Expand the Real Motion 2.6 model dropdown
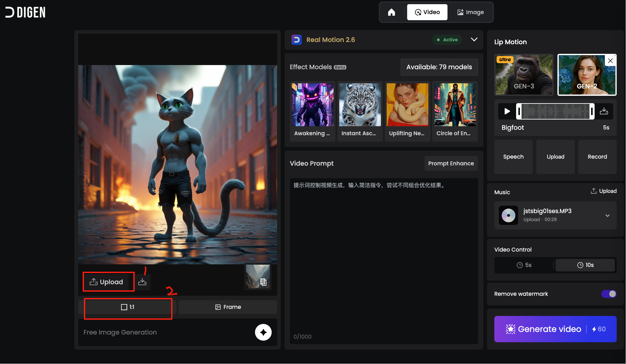 [474, 39]
